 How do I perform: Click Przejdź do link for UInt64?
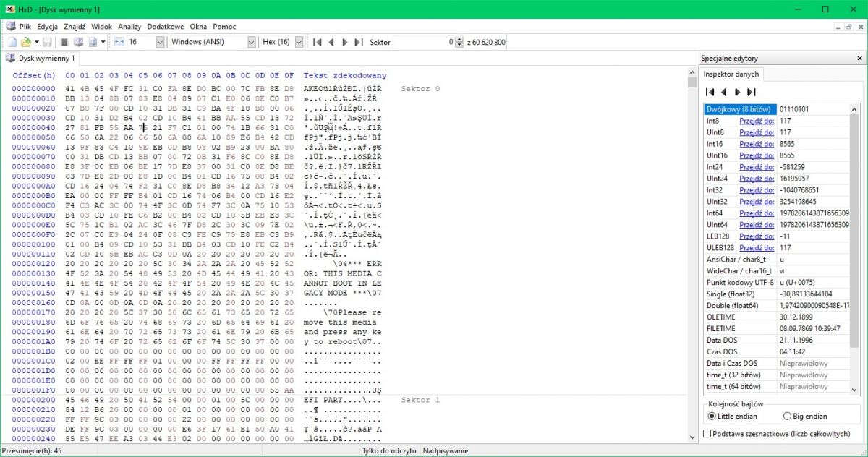coord(757,225)
